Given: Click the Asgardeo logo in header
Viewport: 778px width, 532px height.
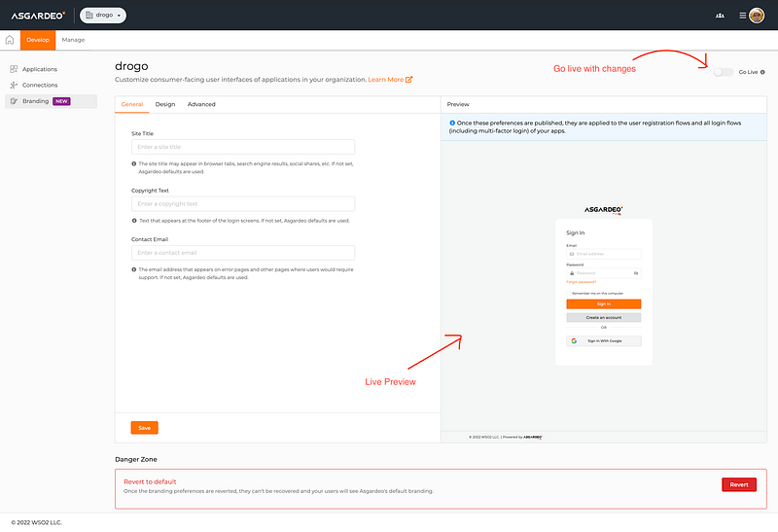Looking at the screenshot, I should pos(38,16).
